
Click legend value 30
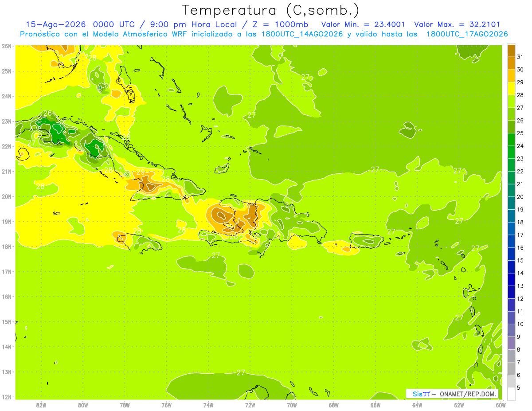point(520,70)
